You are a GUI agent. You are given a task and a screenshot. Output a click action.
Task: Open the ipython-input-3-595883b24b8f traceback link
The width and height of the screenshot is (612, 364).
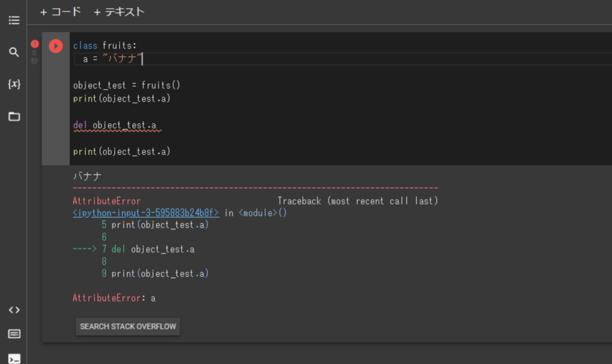[146, 213]
